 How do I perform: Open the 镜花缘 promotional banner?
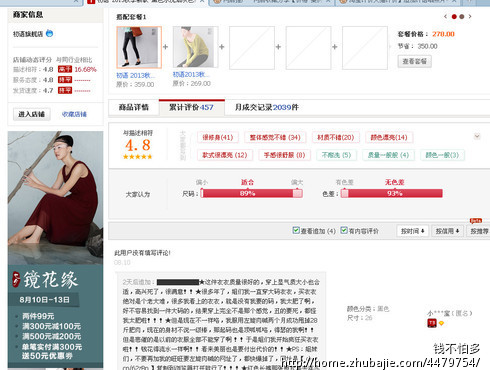tap(55, 250)
